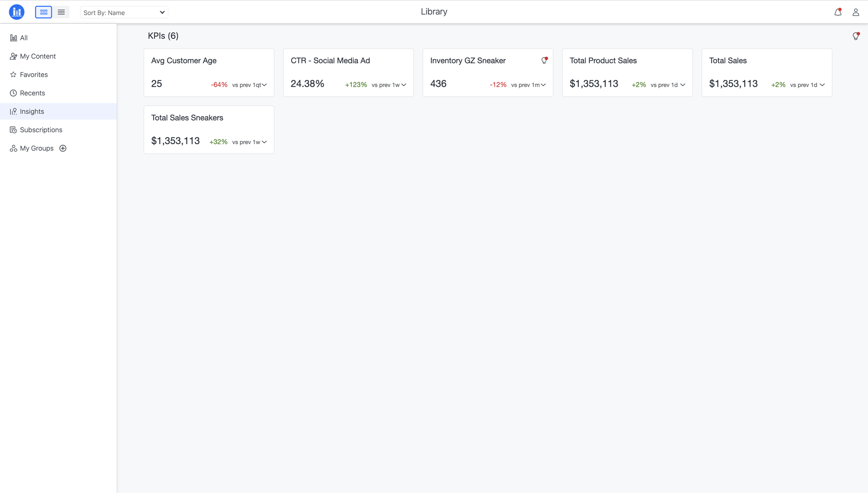Go to Favorites in the sidebar
This screenshot has width=868, height=493.
coord(34,75)
